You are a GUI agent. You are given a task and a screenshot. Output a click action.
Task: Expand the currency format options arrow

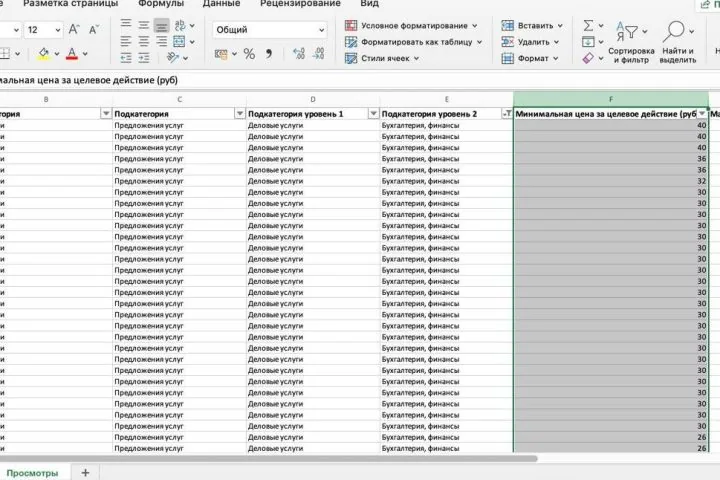(234, 54)
